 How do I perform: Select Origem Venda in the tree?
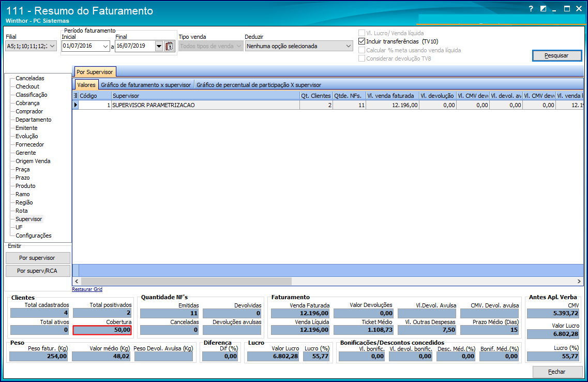[33, 160]
